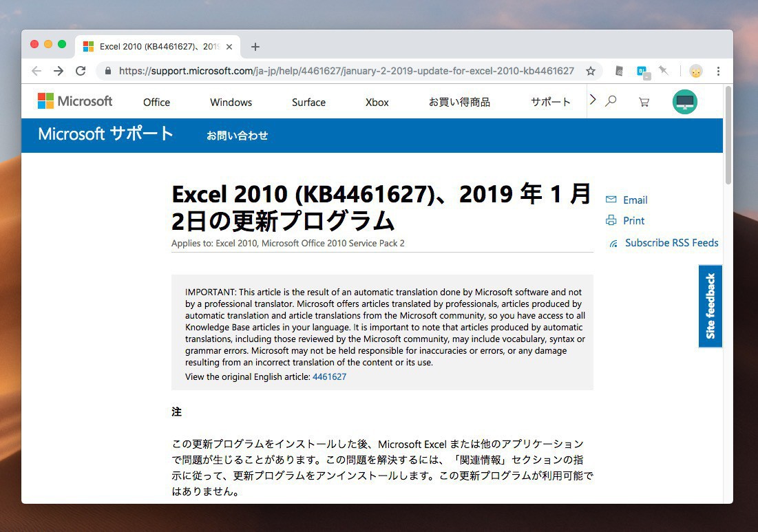Click the Email link text
The image size is (758, 532).
635,200
